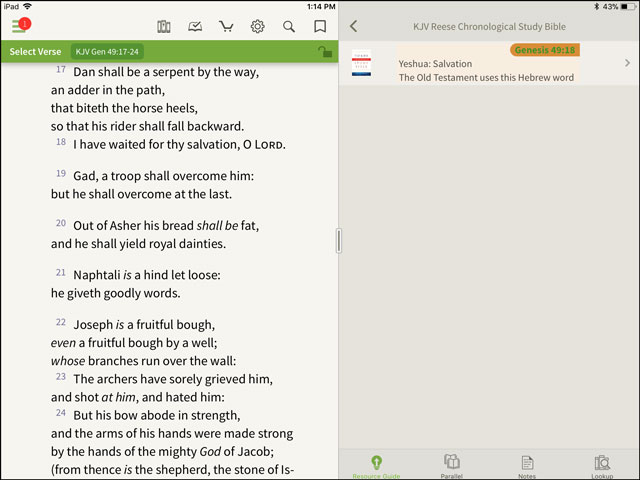The image size is (640, 480).
Task: Tap the battery status indicator
Action: tap(628, 7)
